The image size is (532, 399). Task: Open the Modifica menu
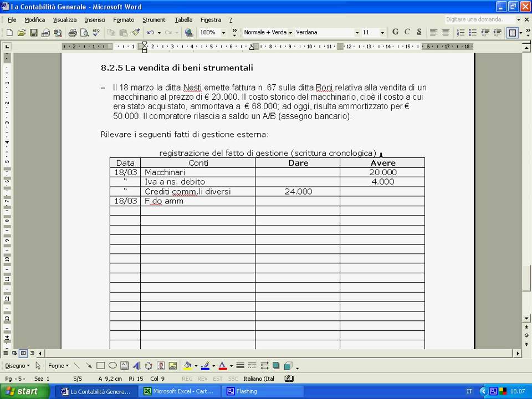[34, 20]
